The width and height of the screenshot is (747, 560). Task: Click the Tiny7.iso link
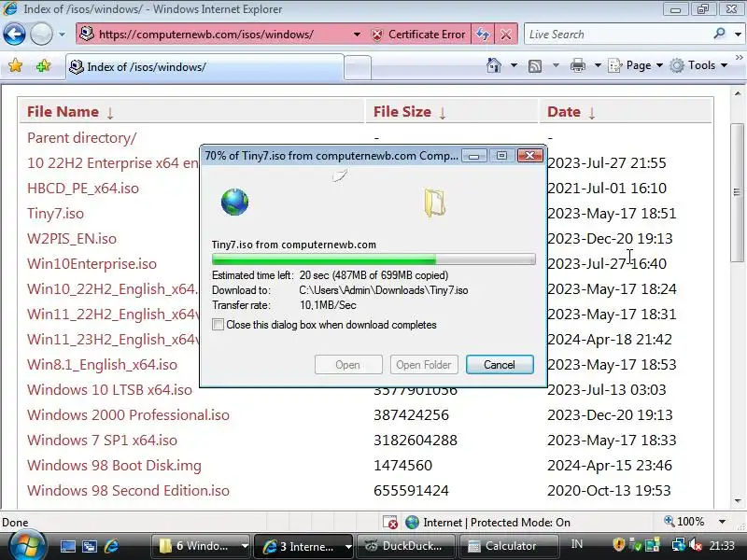pyautogui.click(x=55, y=214)
